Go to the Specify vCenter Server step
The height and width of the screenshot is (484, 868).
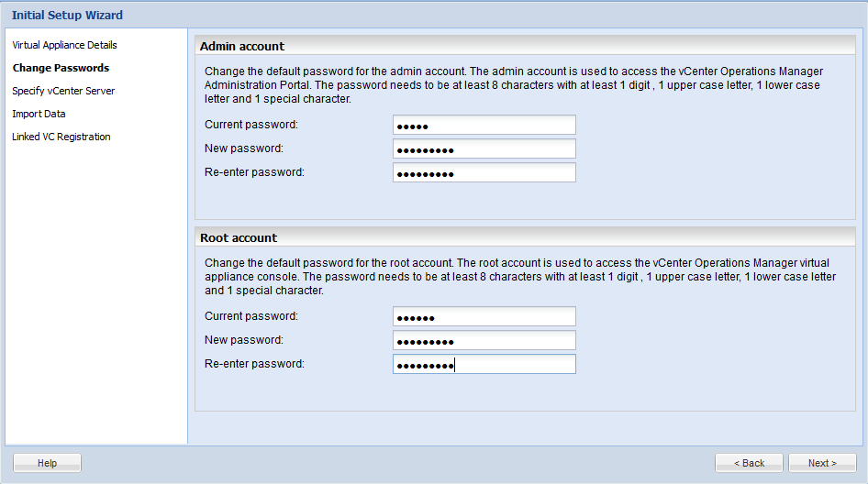[63, 91]
